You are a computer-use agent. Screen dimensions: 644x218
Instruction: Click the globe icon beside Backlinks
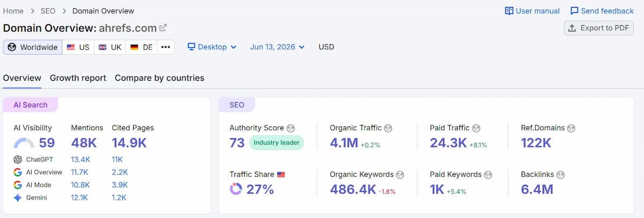pos(560,175)
